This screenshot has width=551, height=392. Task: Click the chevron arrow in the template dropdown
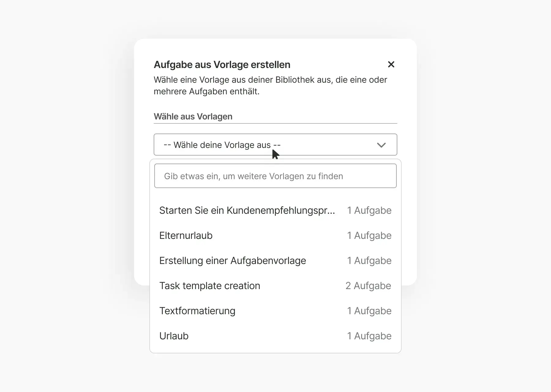click(381, 145)
